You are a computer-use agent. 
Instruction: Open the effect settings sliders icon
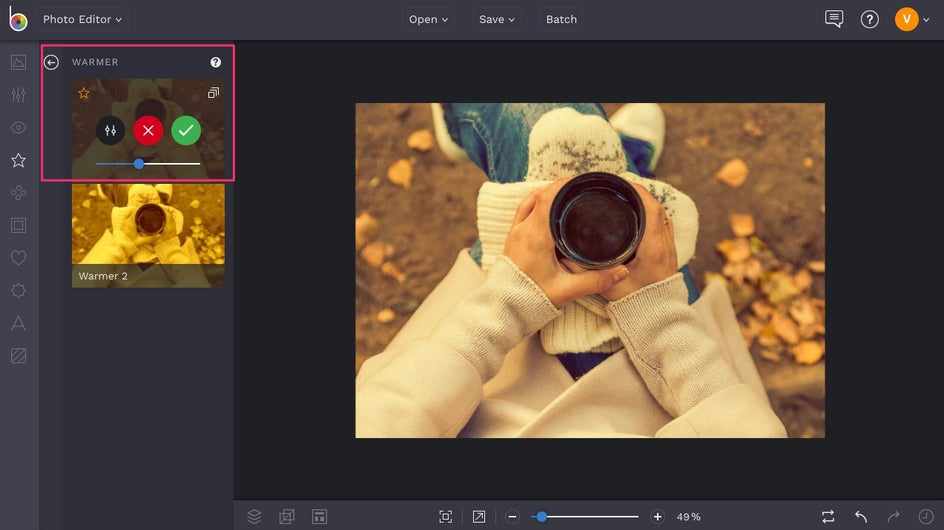(x=110, y=130)
